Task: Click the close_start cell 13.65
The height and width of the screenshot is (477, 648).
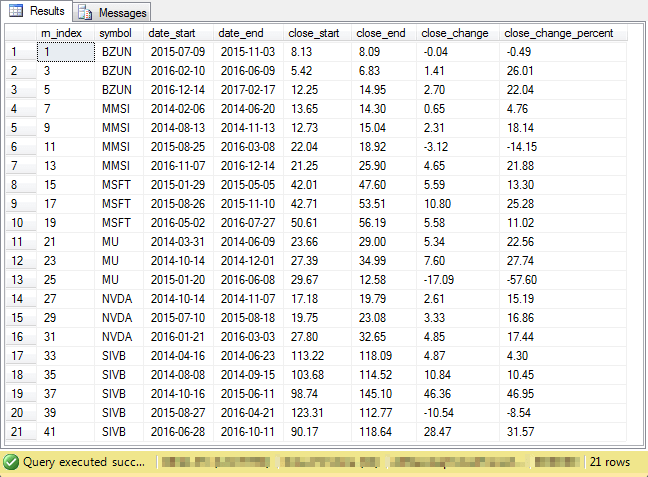Action: tap(317, 109)
